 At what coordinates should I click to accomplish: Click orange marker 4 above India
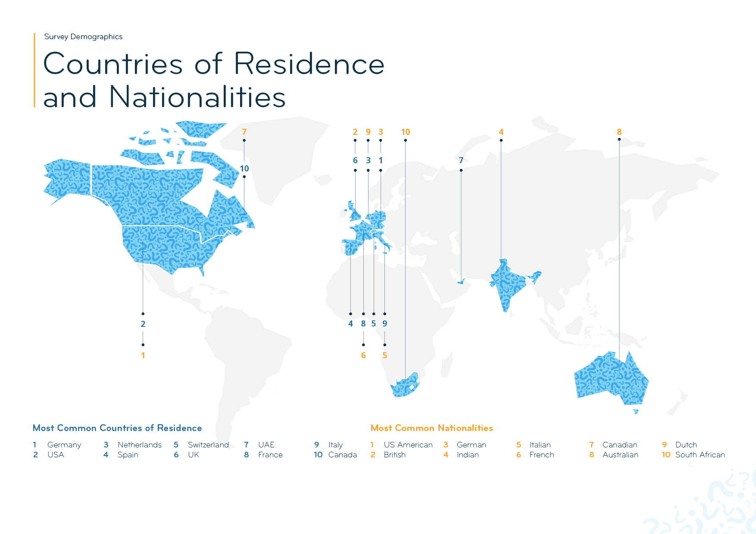pos(501,132)
